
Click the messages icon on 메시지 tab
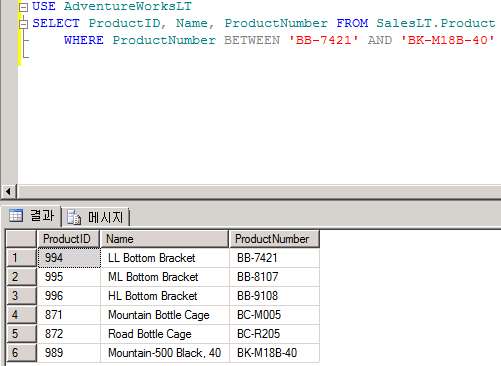pos(74,217)
